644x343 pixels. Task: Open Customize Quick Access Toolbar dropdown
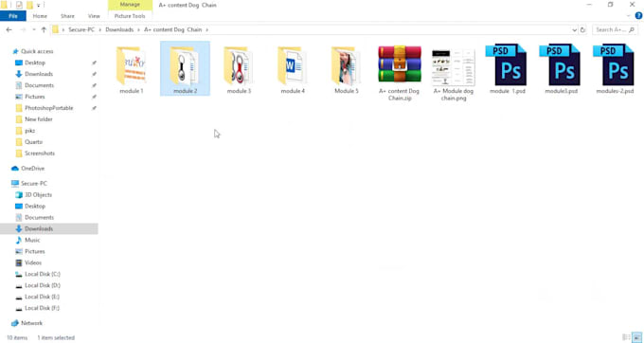(x=39, y=5)
